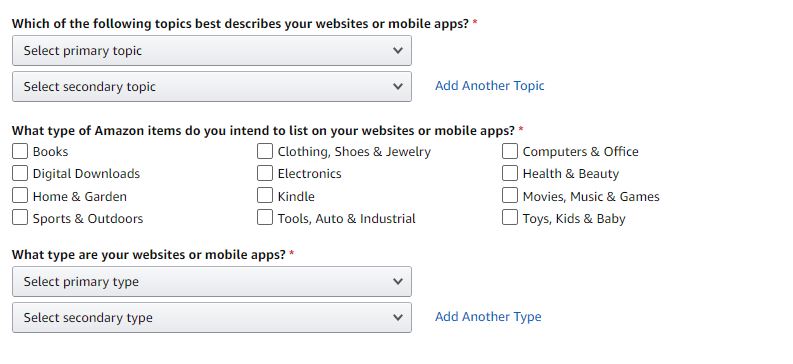Toggle the Kindle checkbox

point(265,196)
